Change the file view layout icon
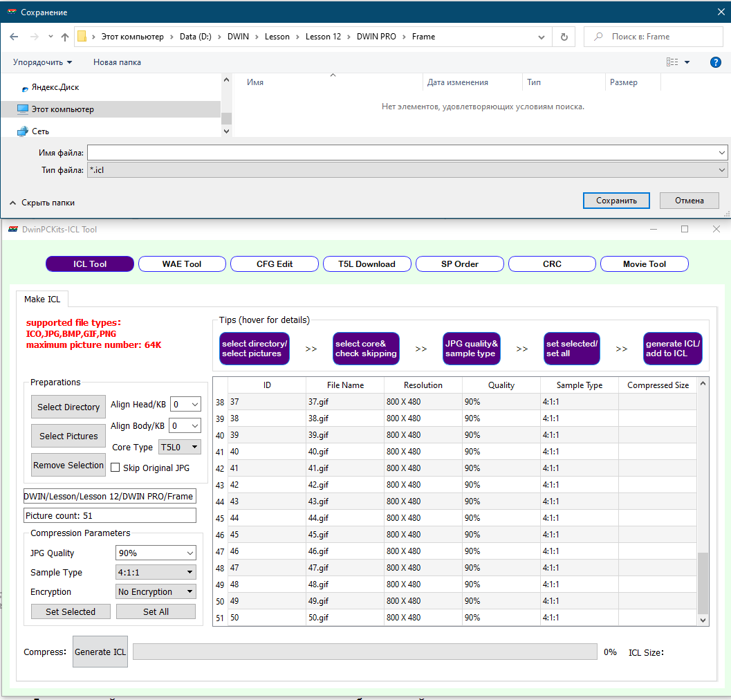Screen dimensions: 731x700 click(x=672, y=62)
